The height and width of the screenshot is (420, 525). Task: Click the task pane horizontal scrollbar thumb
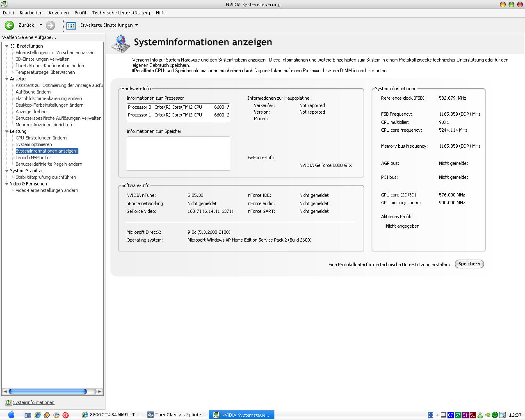pyautogui.click(x=48, y=391)
